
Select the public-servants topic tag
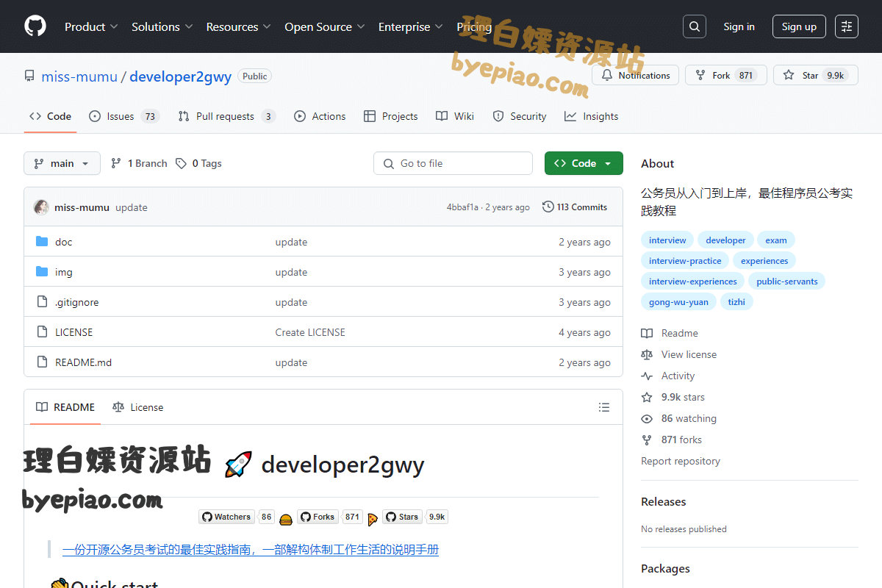pos(787,282)
